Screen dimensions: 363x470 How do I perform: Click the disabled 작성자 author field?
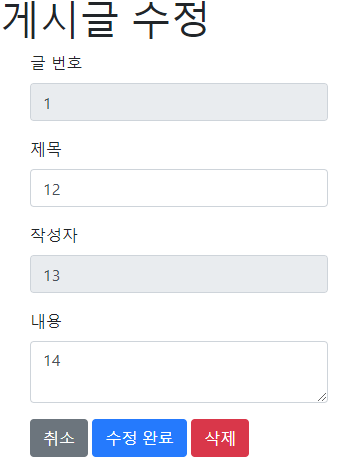pos(179,274)
